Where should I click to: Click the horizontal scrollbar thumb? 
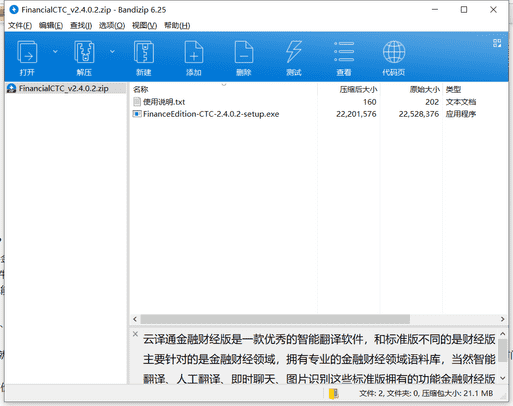(275, 319)
